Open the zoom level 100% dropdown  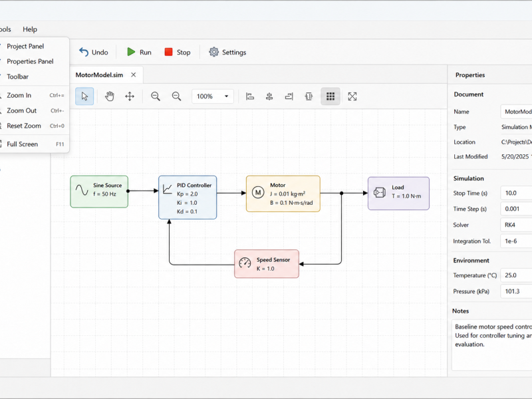(x=213, y=96)
